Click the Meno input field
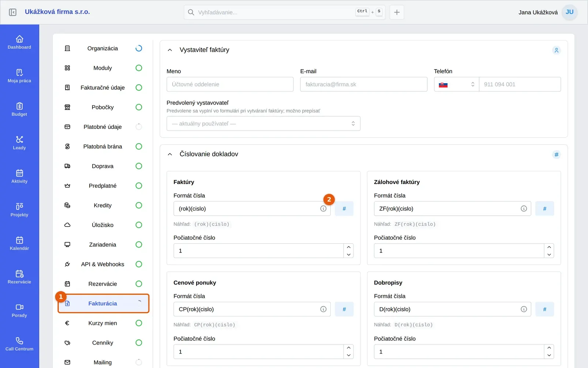The height and width of the screenshot is (368, 588). pos(230,84)
